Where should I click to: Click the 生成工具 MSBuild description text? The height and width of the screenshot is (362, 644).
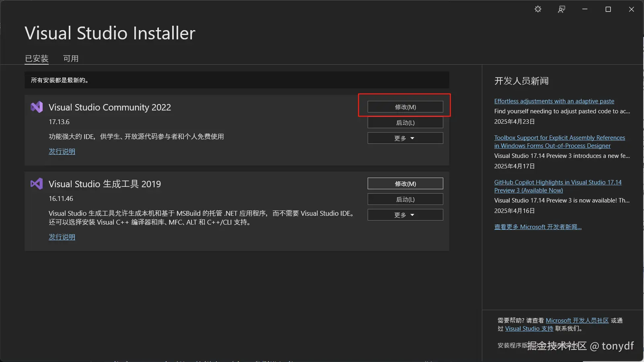coord(202,218)
